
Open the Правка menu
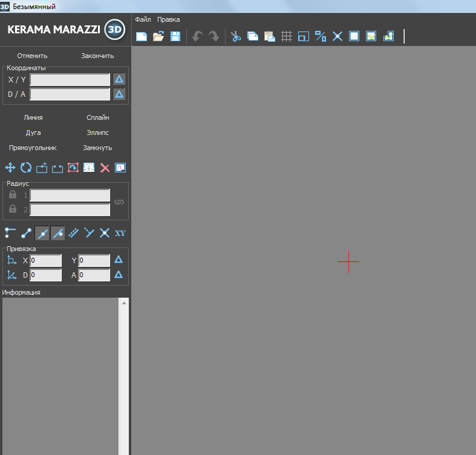point(169,19)
